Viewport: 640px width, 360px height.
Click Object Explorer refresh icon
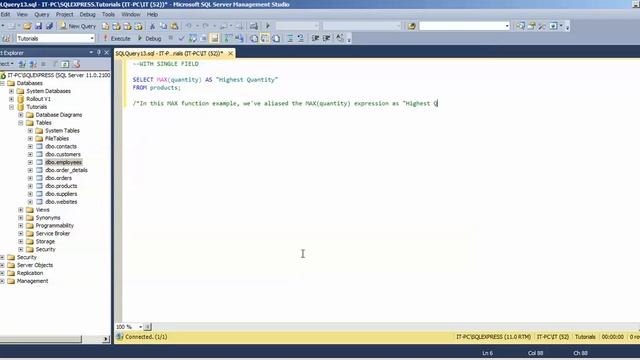[65, 64]
